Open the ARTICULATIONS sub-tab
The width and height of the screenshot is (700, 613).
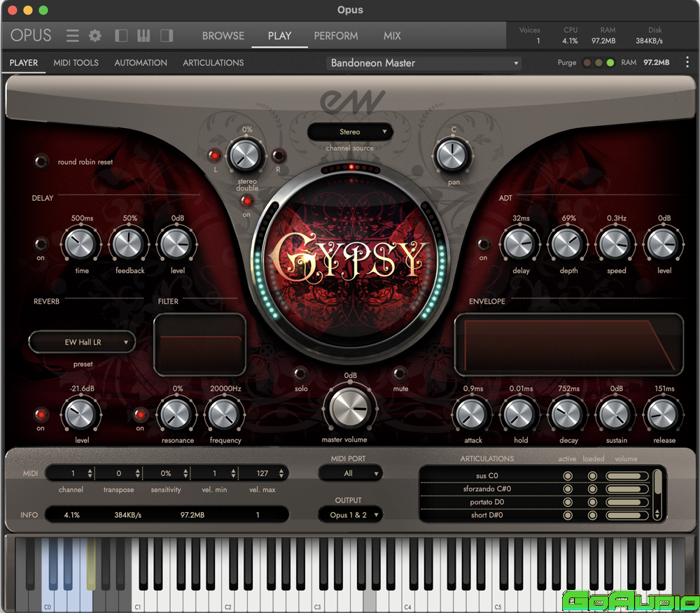click(x=213, y=62)
